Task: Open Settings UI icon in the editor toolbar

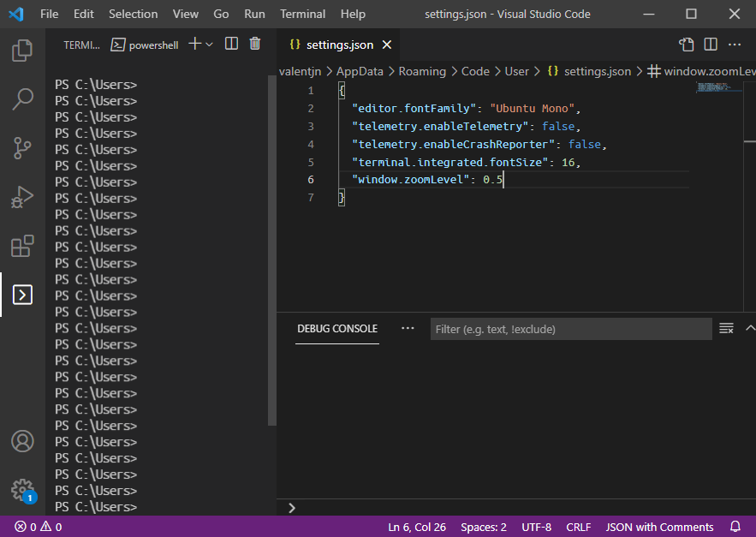Action: point(687,45)
